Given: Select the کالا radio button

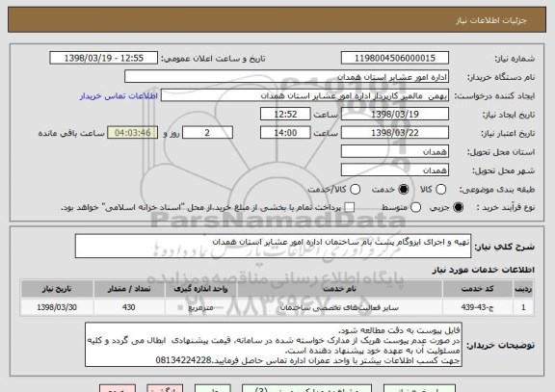Looking at the screenshot, I should [x=440, y=190].
